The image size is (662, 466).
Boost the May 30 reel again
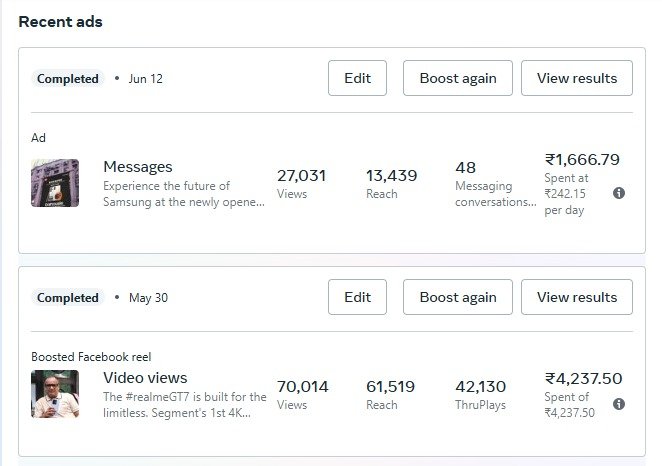coord(457,297)
